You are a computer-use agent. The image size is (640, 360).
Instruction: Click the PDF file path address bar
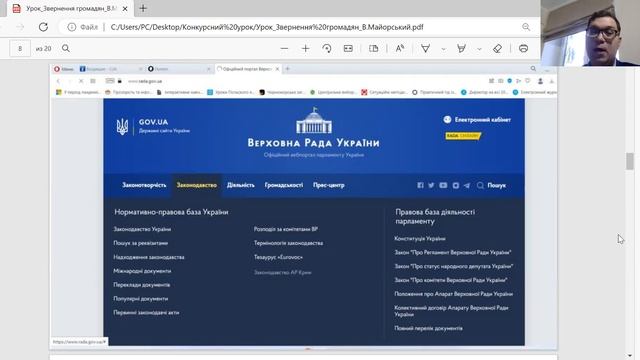point(267,27)
